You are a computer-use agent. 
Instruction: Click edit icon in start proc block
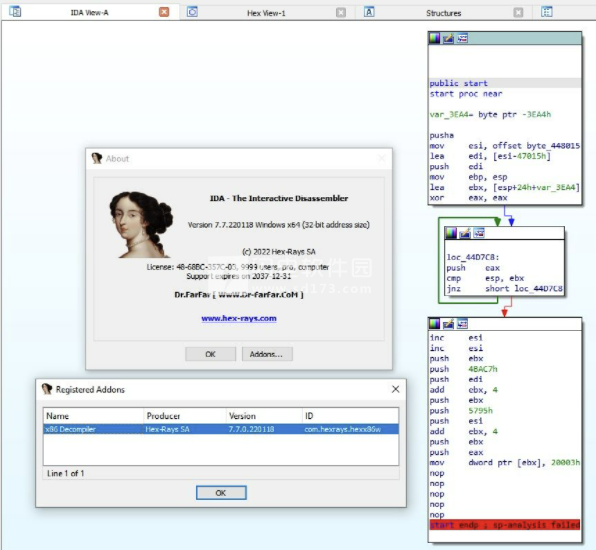tap(449, 38)
